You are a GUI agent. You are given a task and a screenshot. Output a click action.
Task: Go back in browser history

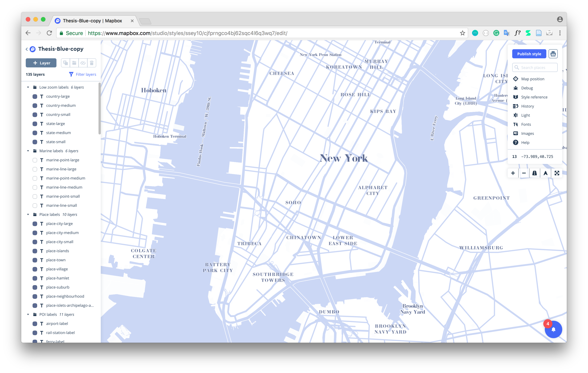[x=28, y=33]
